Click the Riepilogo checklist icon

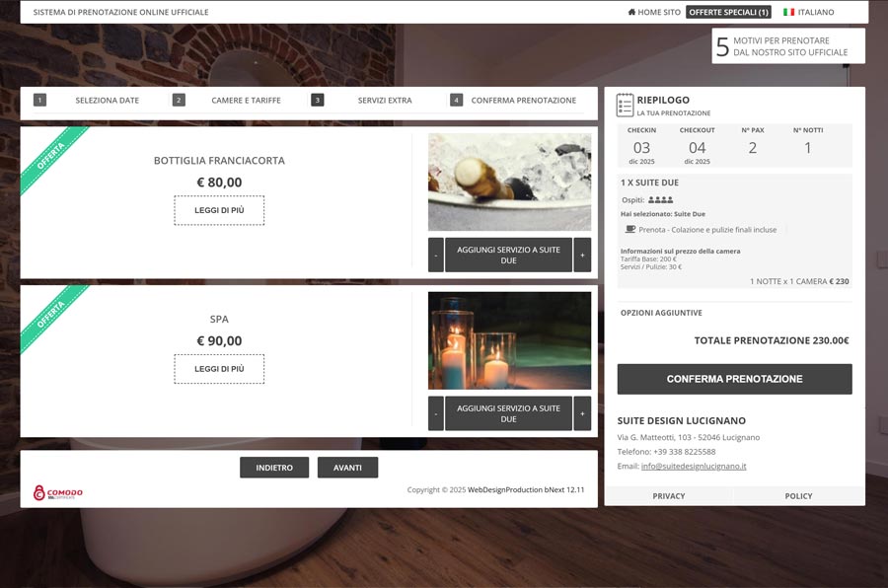625,105
